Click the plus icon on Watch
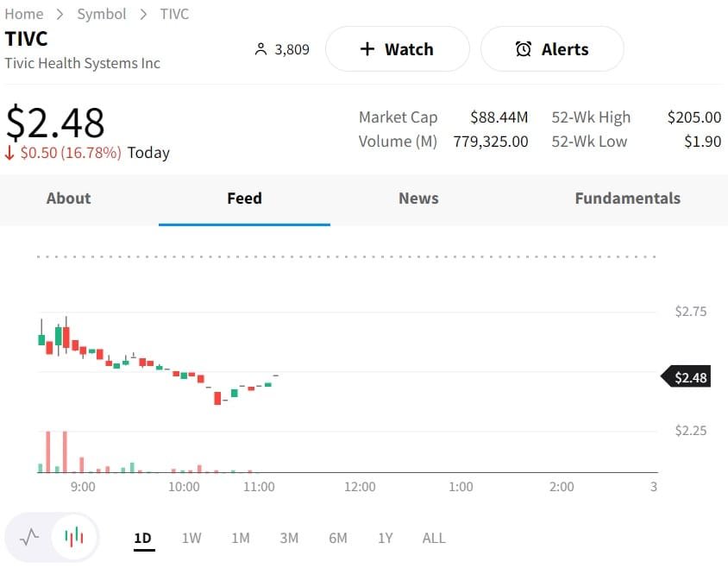 (367, 49)
